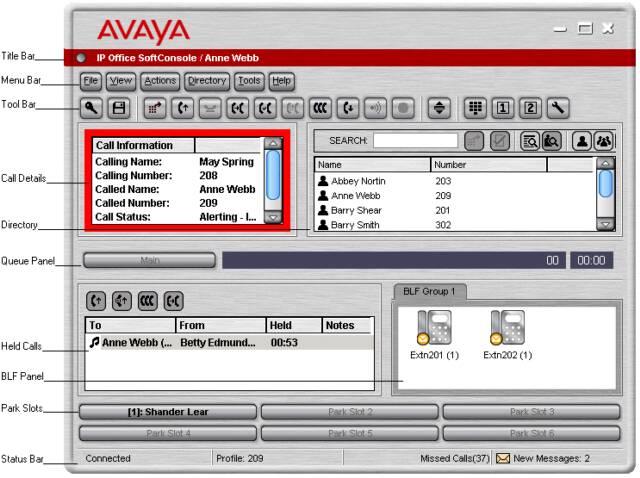Open the View menu
The width and height of the screenshot is (640, 478).
121,81
